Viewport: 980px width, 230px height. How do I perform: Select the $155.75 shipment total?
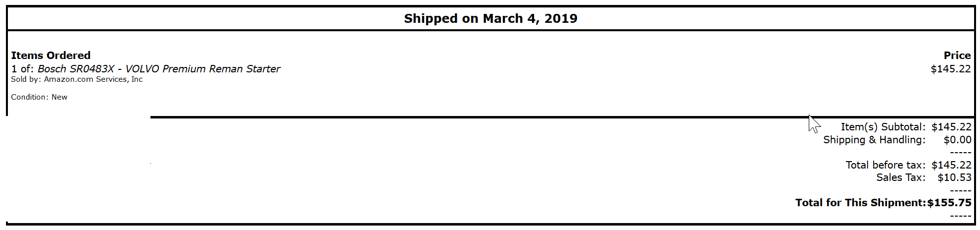(x=949, y=203)
